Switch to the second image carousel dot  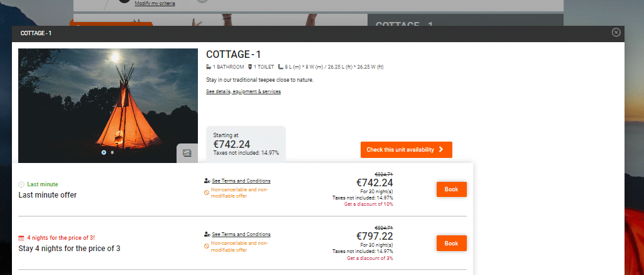(112, 152)
